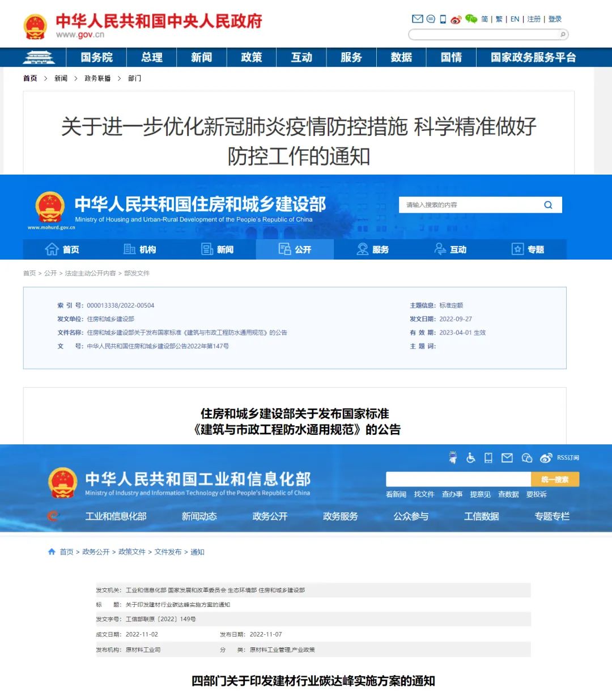
Task: Click the star icon next to 专题
Action: click(x=518, y=249)
